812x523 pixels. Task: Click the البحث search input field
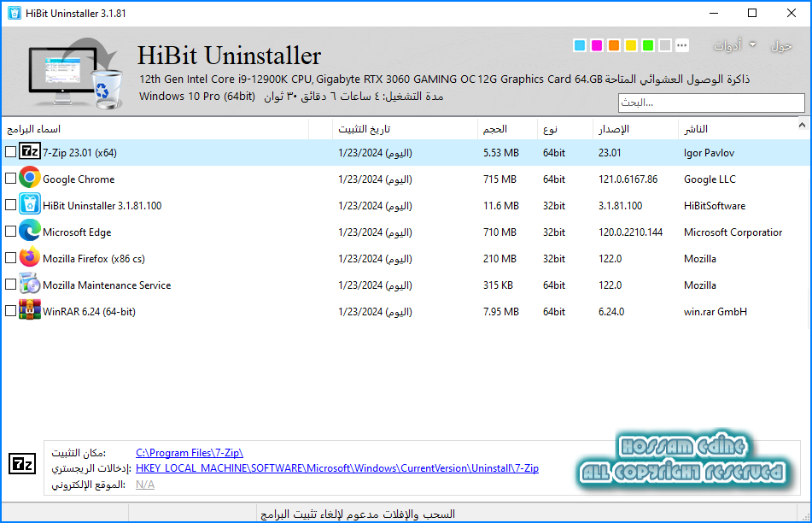coord(711,103)
